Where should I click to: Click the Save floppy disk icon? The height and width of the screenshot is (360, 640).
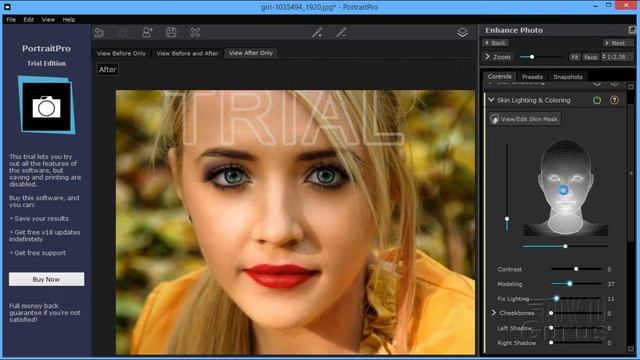tap(171, 33)
